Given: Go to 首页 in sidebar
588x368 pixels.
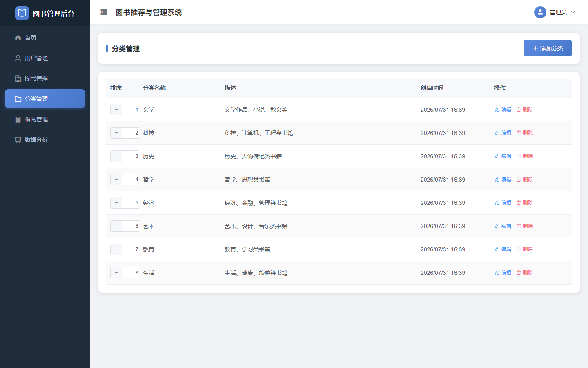Looking at the screenshot, I should pos(45,38).
